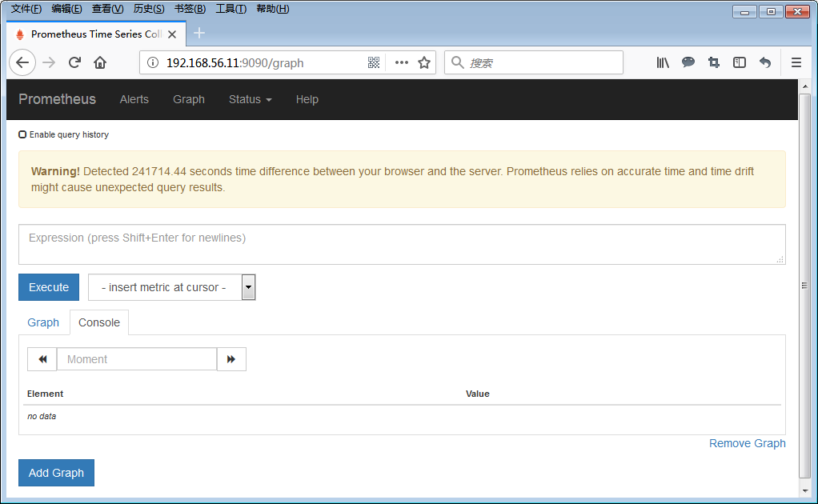Image resolution: width=818 pixels, height=504 pixels.
Task: Open the browser home page icon
Action: tap(99, 63)
